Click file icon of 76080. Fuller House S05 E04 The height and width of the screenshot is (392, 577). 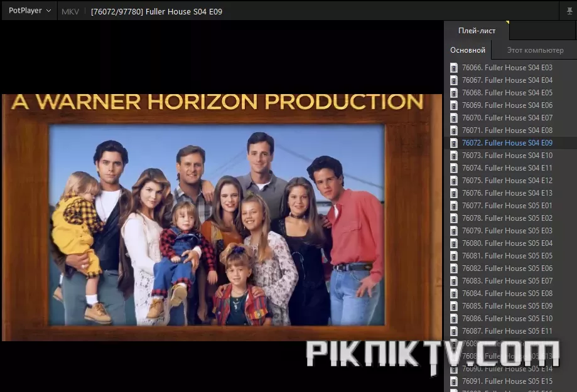pyautogui.click(x=454, y=243)
